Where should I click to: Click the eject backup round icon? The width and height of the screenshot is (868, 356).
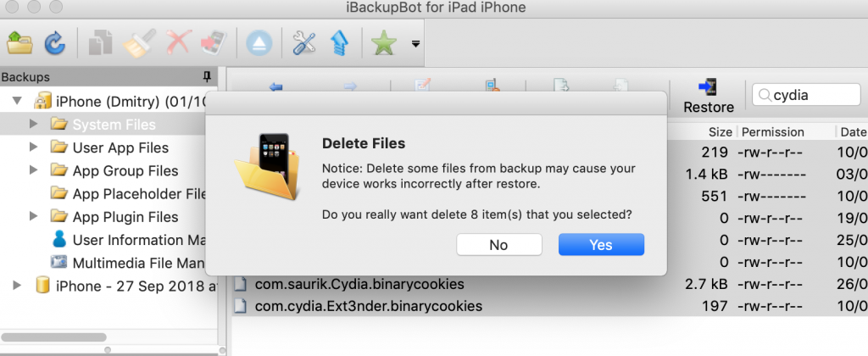(x=259, y=42)
